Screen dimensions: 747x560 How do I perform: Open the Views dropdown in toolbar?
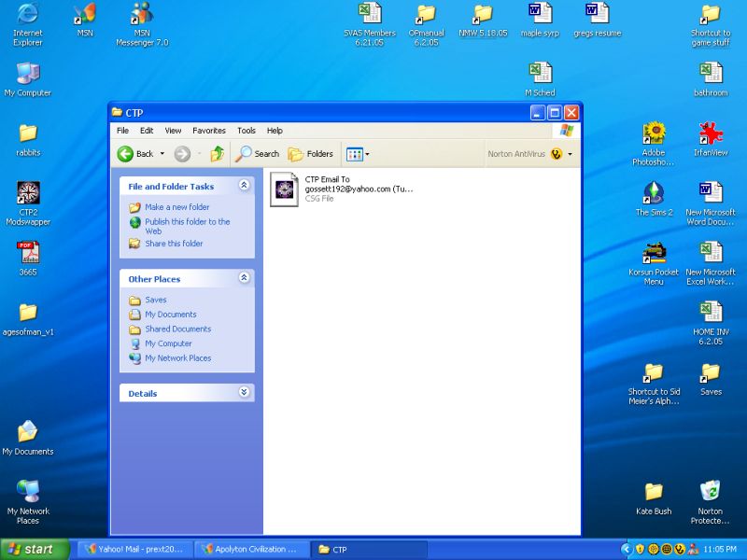click(x=358, y=154)
